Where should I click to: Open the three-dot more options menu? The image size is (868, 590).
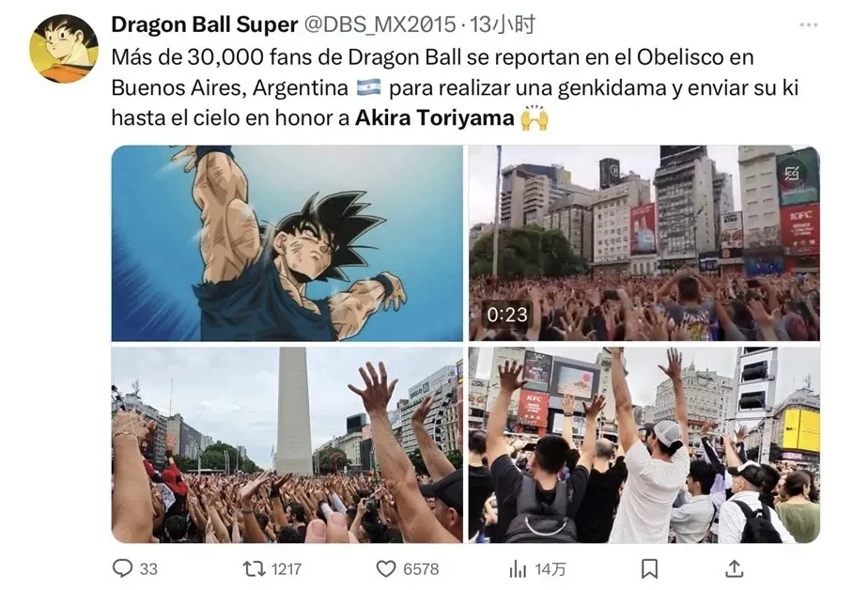click(809, 25)
